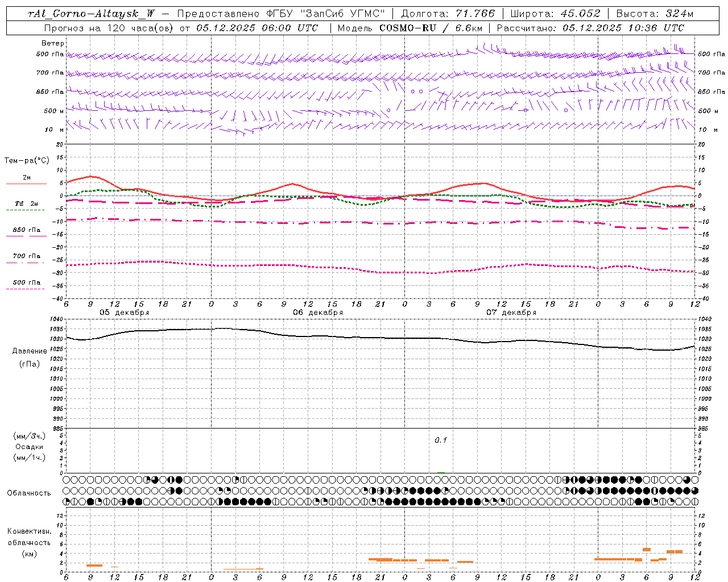The width and height of the screenshot is (728, 582).
Task: Click the 'Модель COSMO-RU / 6.6км' label
Action: click(x=409, y=28)
